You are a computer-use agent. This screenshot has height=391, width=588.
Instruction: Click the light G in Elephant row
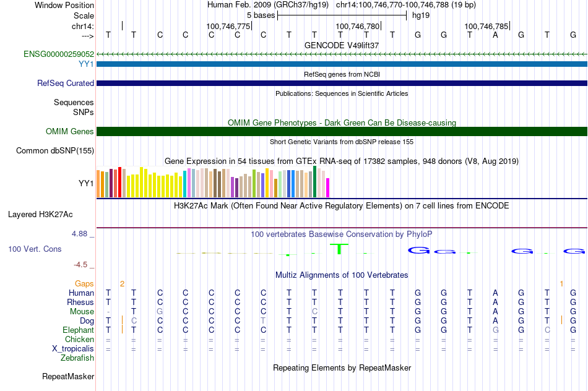(x=495, y=330)
